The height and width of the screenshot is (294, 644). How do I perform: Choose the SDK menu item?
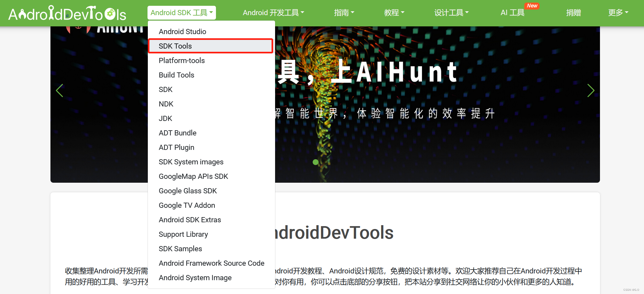tap(211, 89)
